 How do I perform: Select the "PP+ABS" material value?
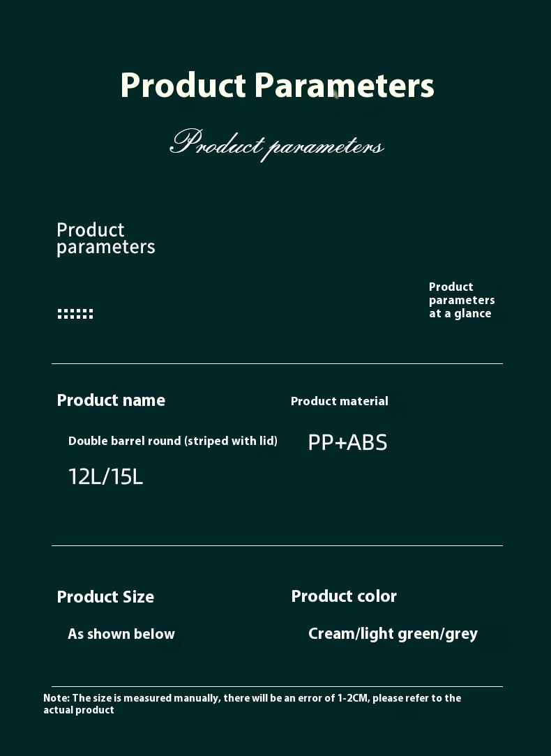tap(347, 442)
